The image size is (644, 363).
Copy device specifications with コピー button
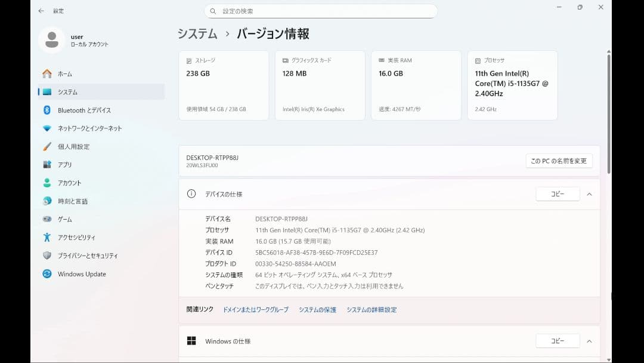tap(558, 194)
